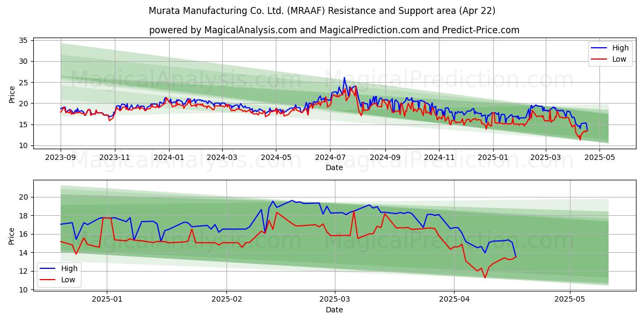Screen dimensions: 644x322
Task: Click the '10' y-axis tick on lower chart
Action: (24, 290)
